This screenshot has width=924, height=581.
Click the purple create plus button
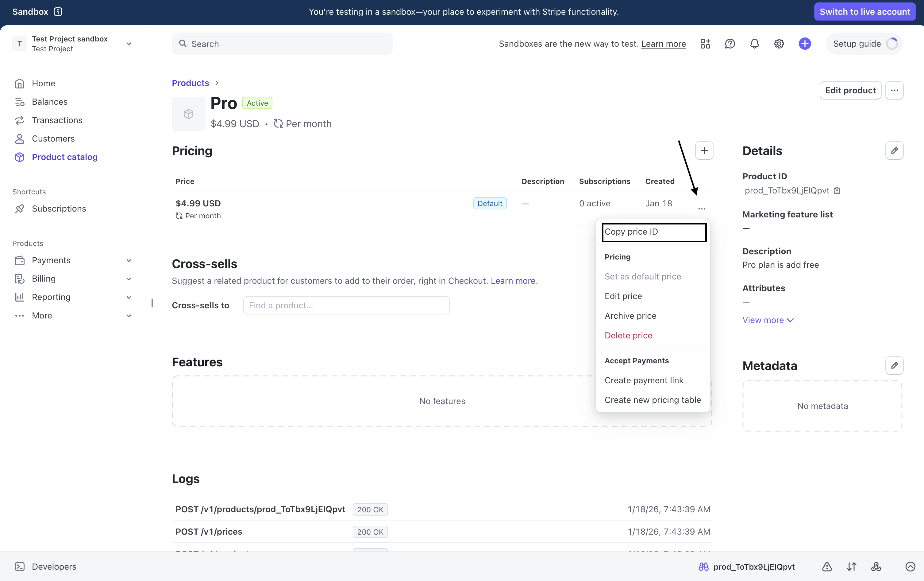[805, 43]
